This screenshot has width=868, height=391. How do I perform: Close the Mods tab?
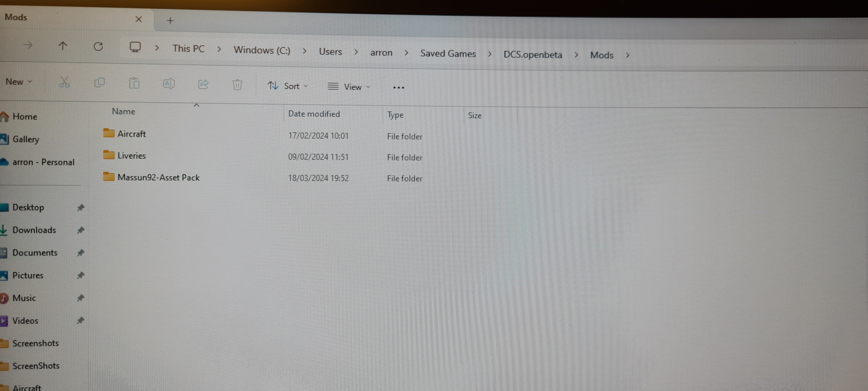pos(138,19)
